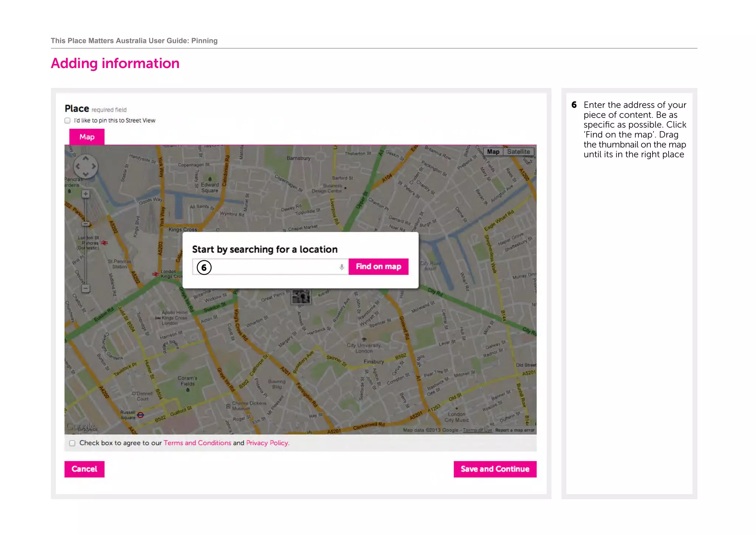Click the Apollo Hotel Kings Cross label
The height and width of the screenshot is (535, 756).
[x=175, y=318]
